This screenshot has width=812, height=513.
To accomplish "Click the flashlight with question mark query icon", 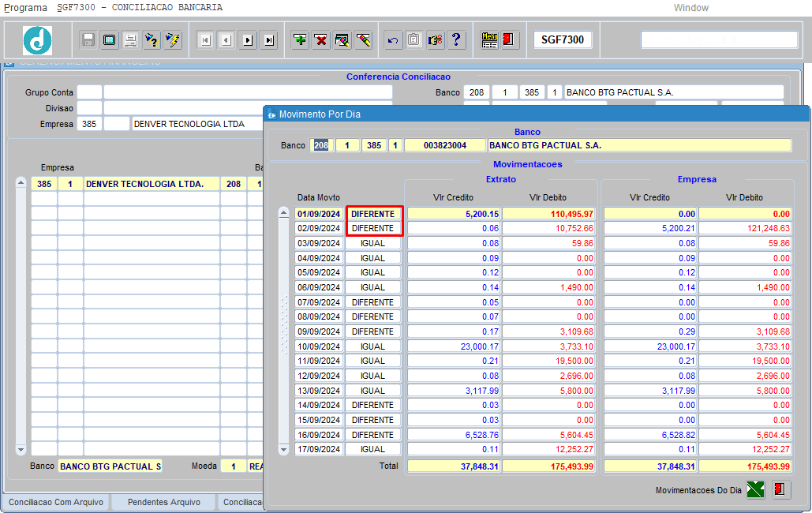I will tap(152, 40).
